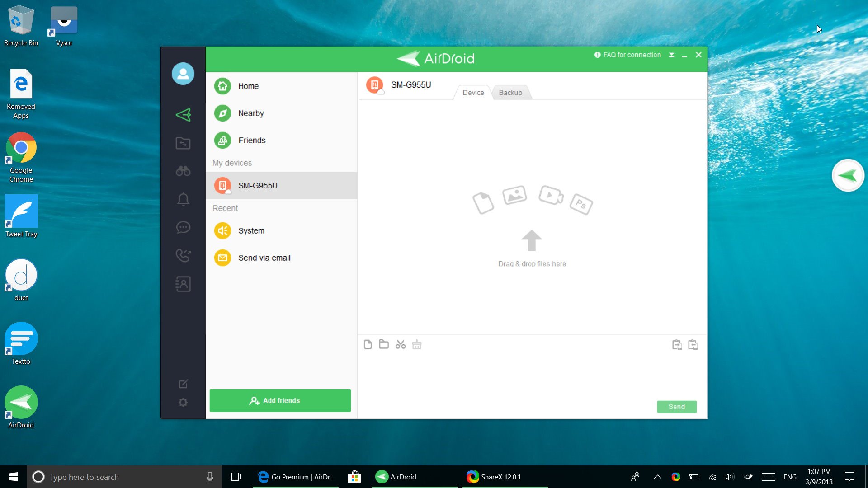Switch to the Backup tab
868x488 pixels.
tap(510, 93)
